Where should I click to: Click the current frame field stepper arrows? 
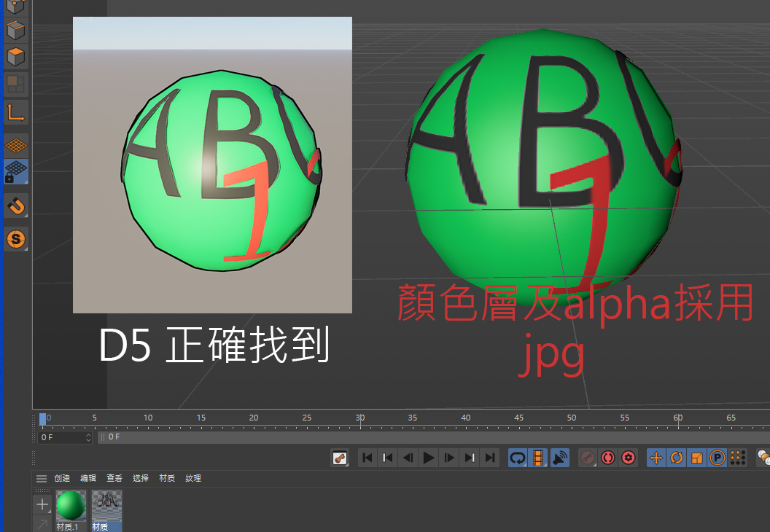[88, 437]
